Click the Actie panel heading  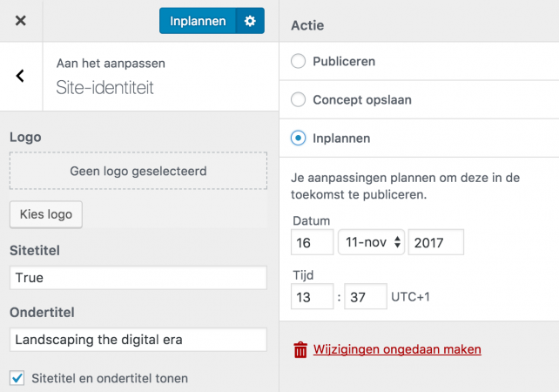tap(307, 25)
